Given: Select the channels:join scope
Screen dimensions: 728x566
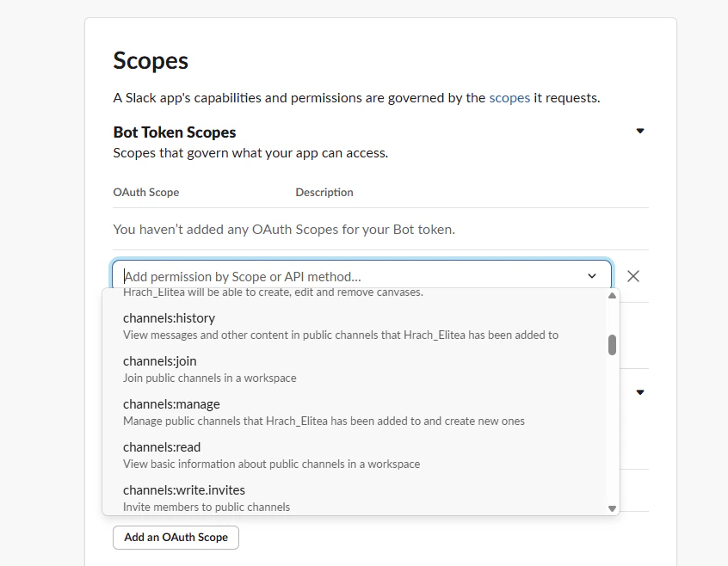Looking at the screenshot, I should tap(354, 369).
